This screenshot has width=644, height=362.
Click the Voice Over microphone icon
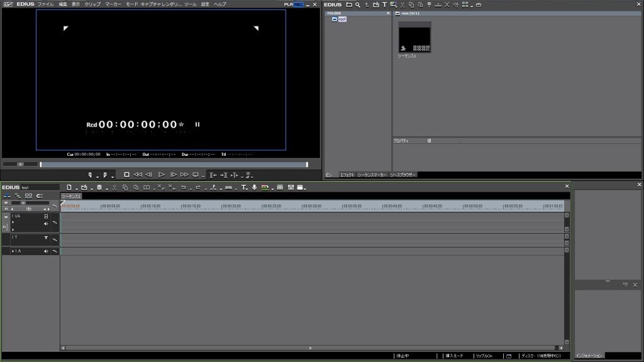coord(255,187)
